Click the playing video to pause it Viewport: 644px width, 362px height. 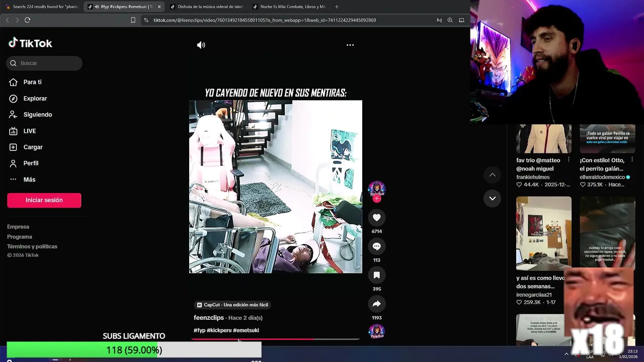coord(276,187)
